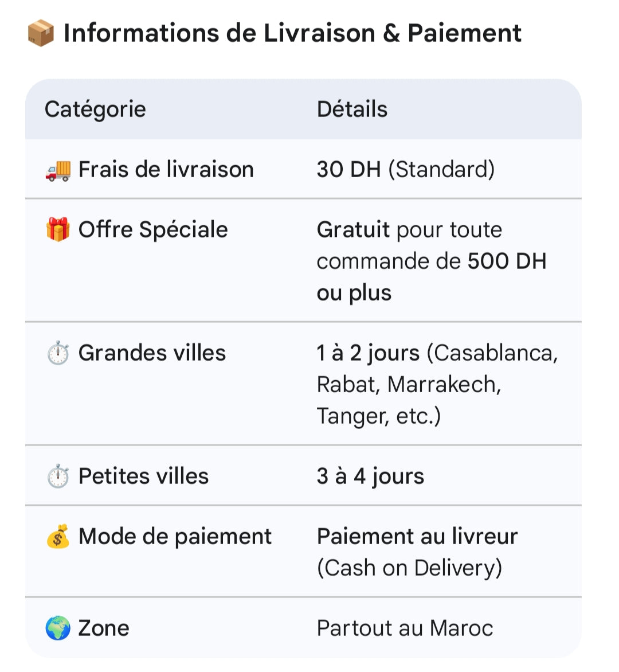Click the globe icon beside Zone
The image size is (619, 672).
(58, 628)
